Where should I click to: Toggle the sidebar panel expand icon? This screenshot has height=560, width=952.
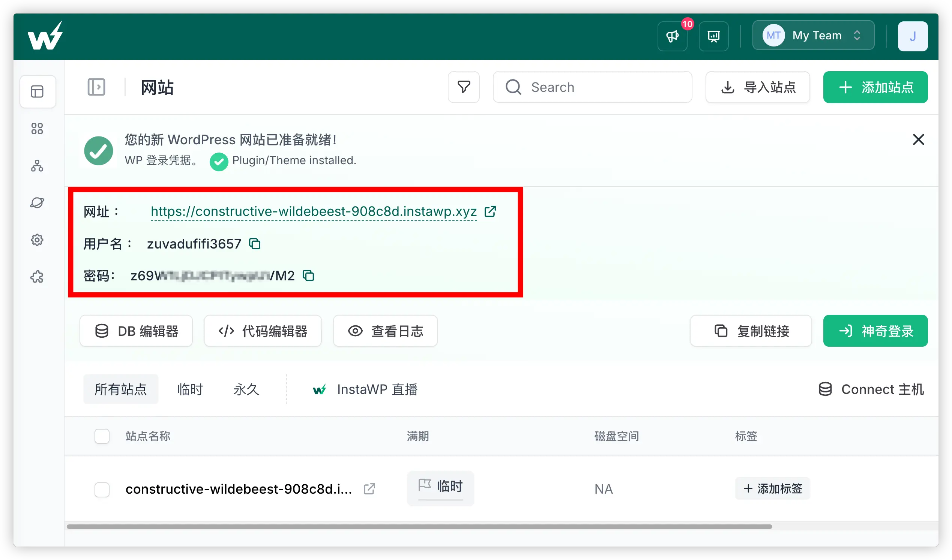96,87
